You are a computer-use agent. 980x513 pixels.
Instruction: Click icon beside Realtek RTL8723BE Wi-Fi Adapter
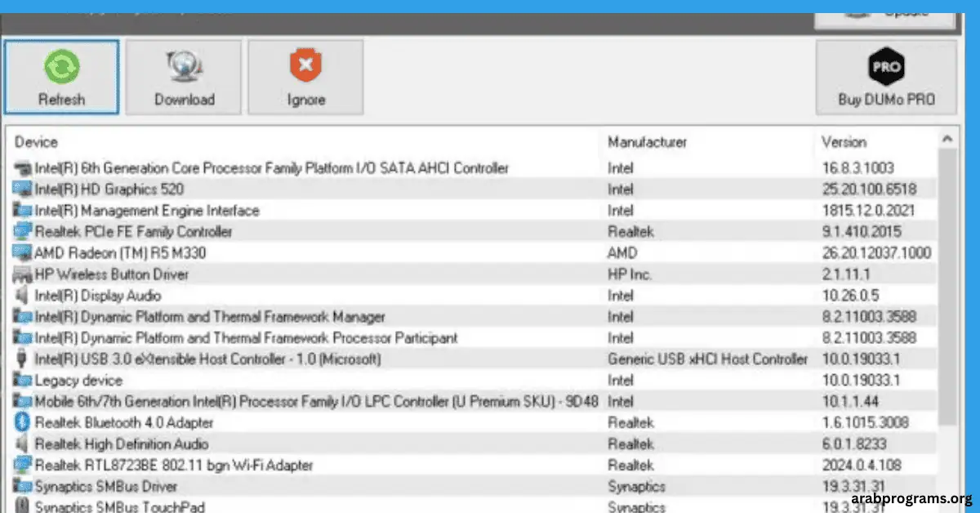[22, 466]
